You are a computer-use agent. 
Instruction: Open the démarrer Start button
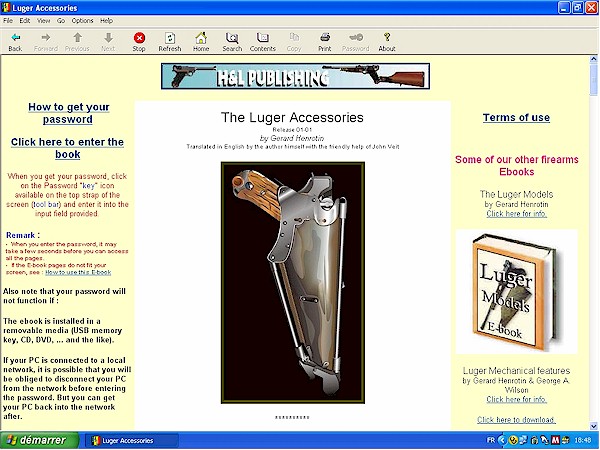click(x=39, y=440)
